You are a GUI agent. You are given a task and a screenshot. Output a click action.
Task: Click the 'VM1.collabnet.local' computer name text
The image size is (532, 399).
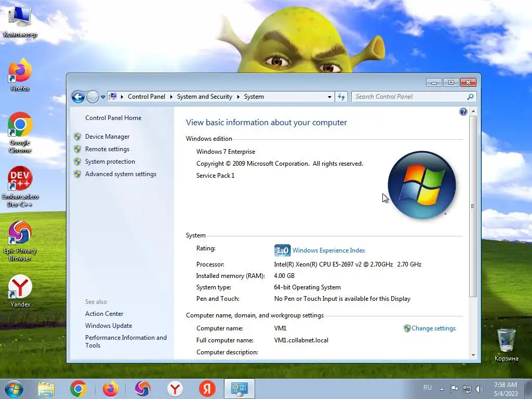[x=301, y=340]
